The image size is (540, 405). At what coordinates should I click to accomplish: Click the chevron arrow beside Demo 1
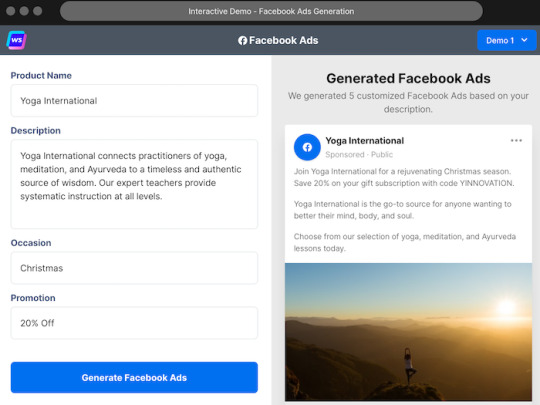coord(524,40)
